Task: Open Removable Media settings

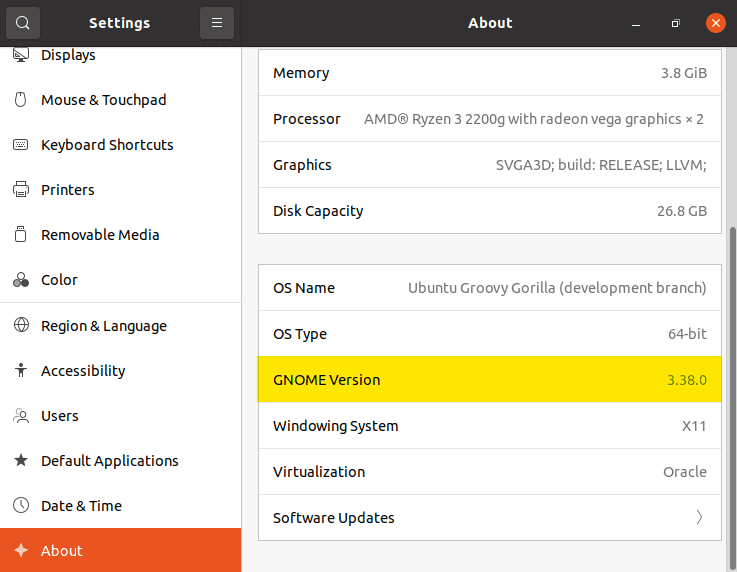Action: click(x=120, y=235)
